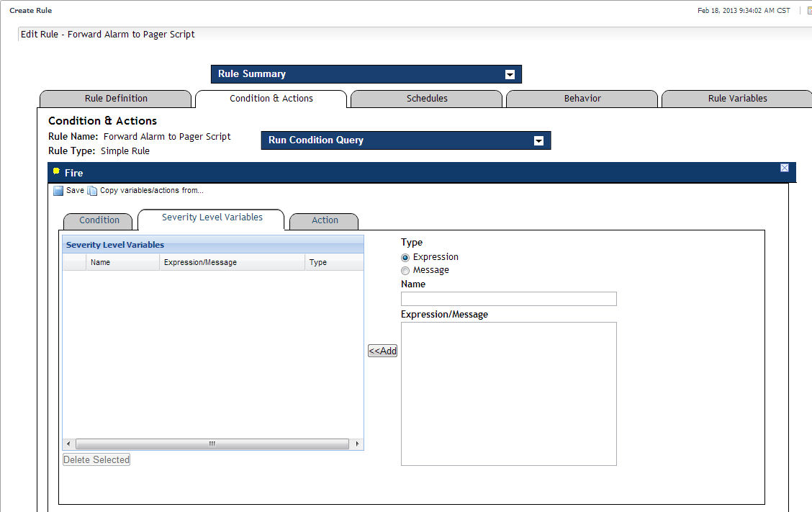
Task: Click the Name input field
Action: (508, 299)
